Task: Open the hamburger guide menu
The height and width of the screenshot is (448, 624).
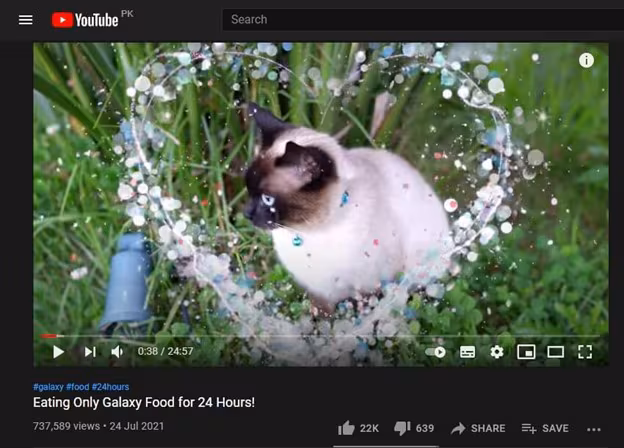Action: pyautogui.click(x=25, y=19)
